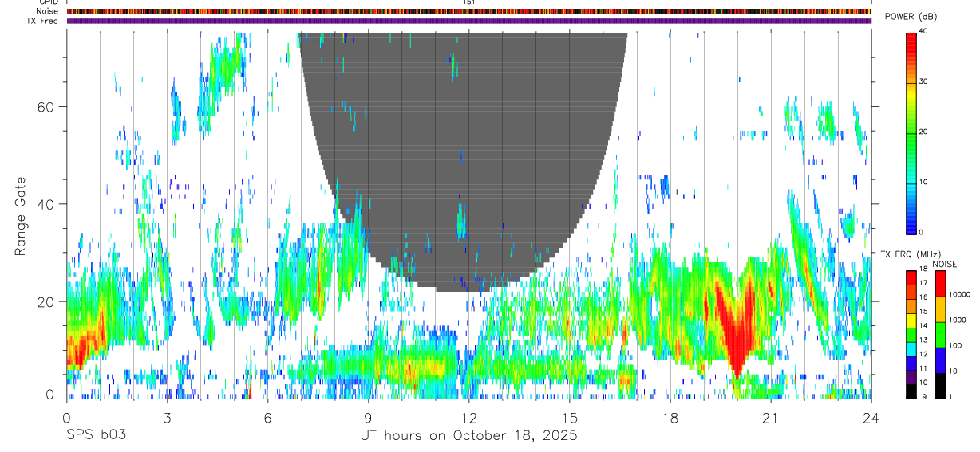
Task: Click the blue segment of NOISE legend
Action: [x=941, y=360]
